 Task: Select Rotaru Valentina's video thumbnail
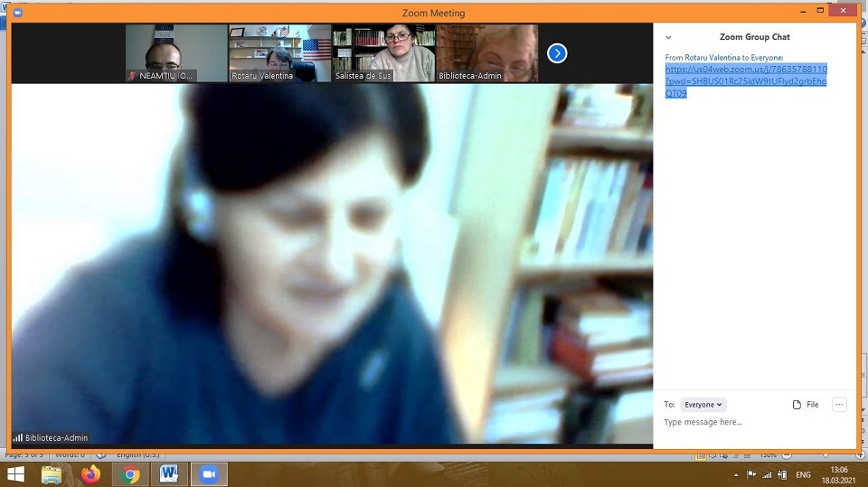pos(279,53)
